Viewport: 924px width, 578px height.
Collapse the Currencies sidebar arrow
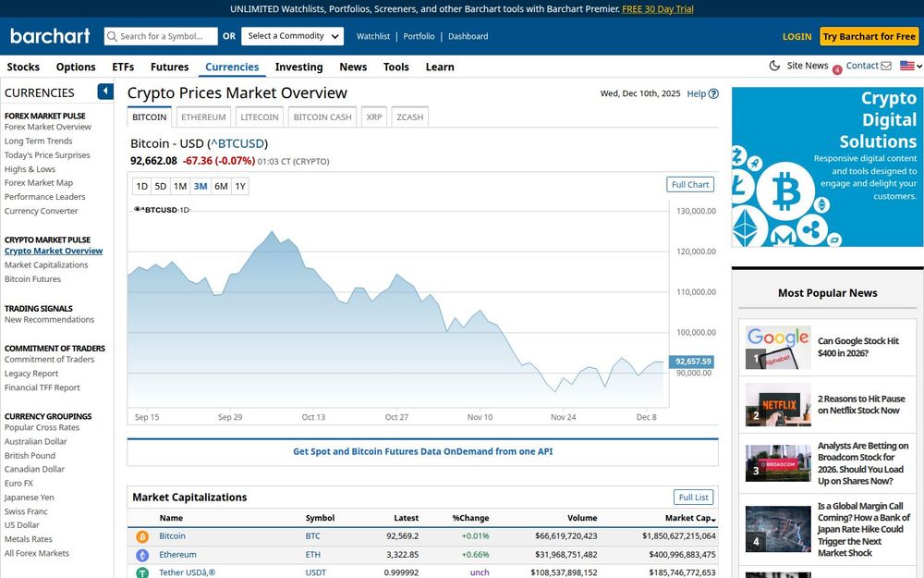point(105,92)
